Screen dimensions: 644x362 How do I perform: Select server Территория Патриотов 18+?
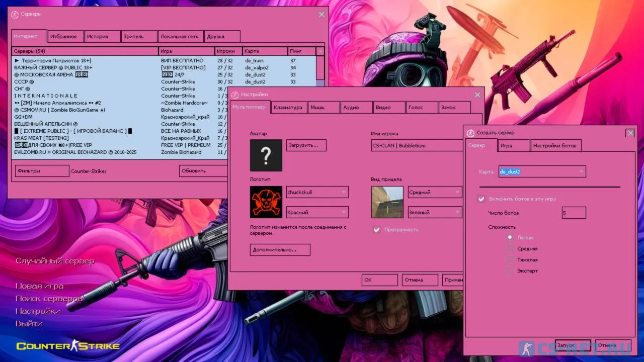(164, 60)
